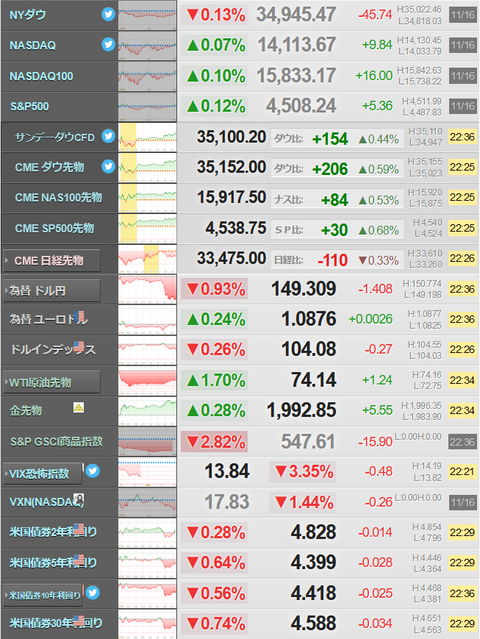Click the ▼2.82% change on GSCI row
The image size is (480, 639).
[214, 442]
